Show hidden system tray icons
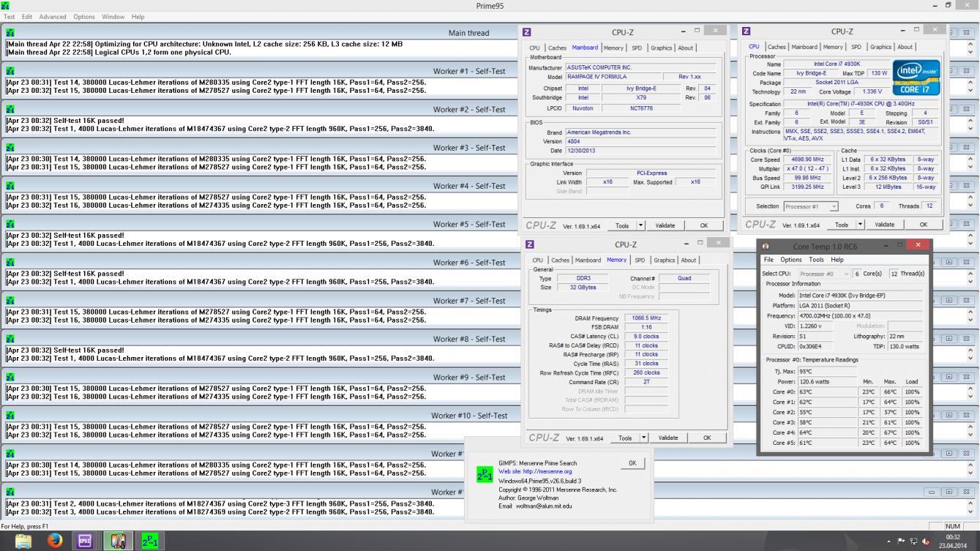Viewport: 980px width, 551px height. [x=890, y=541]
